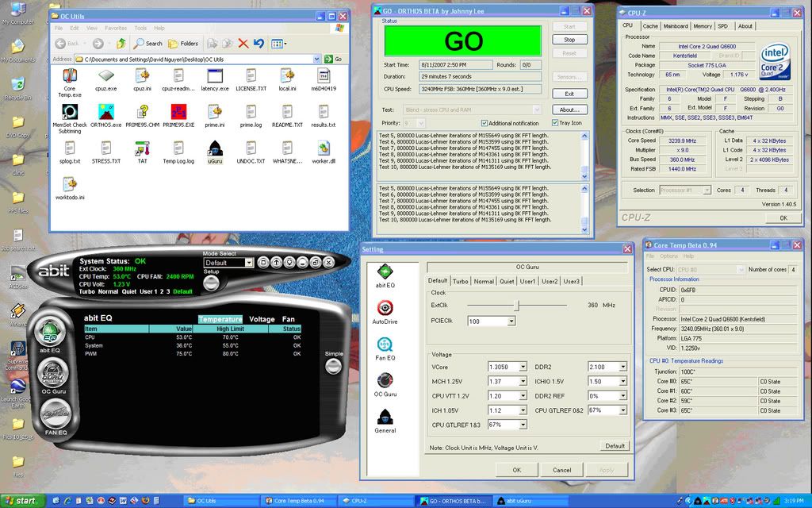Screen dimensions: 812x508
Task: Click round FAN EQ button in uGuru panel
Action: [56, 413]
